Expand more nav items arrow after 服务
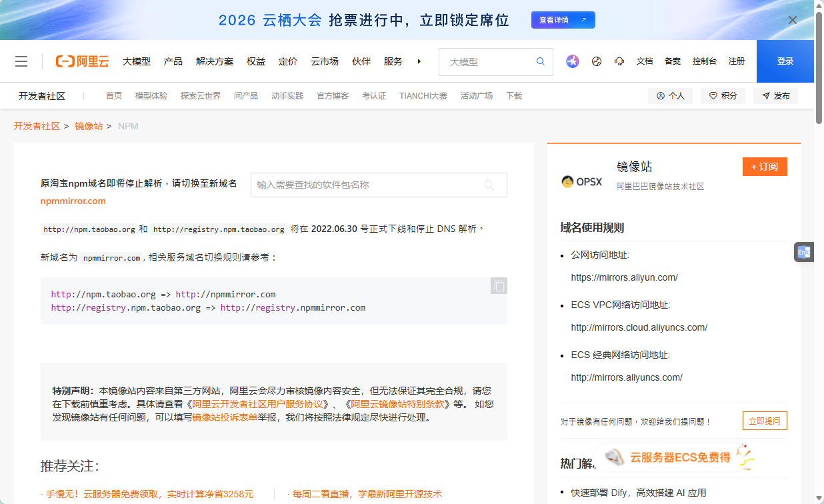This screenshot has height=504, width=824. 419,61
